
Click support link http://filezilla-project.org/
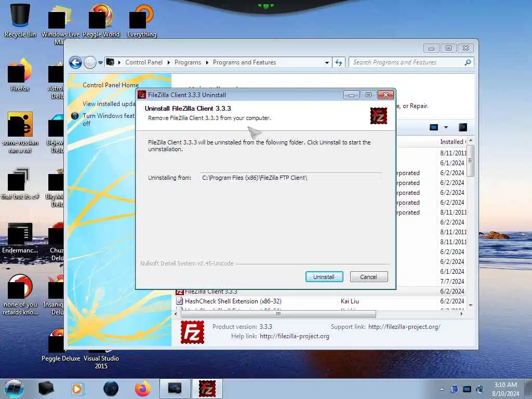pyautogui.click(x=404, y=327)
